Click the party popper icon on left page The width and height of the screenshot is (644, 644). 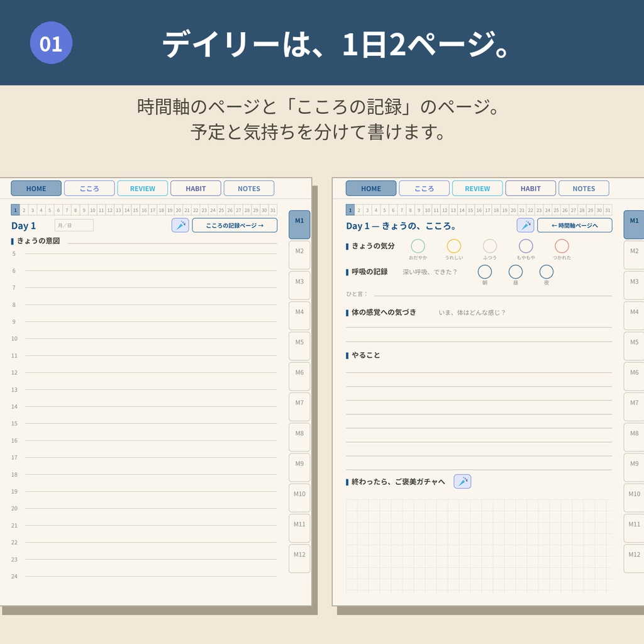coord(180,225)
